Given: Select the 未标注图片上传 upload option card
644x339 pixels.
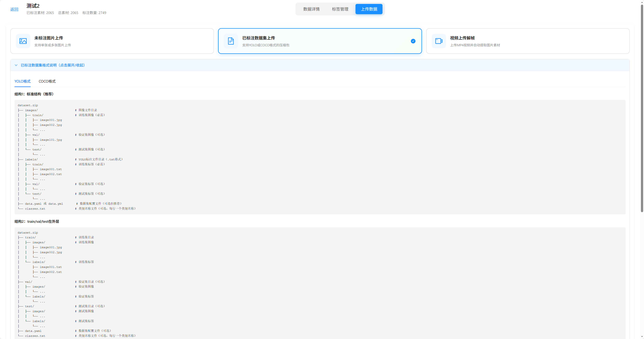Looking at the screenshot, I should pyautogui.click(x=112, y=41).
